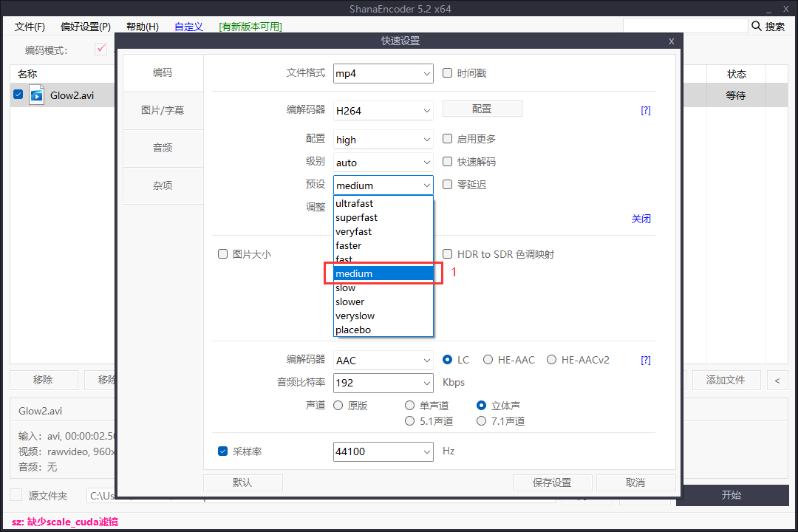Open the 音频 settings tab
Image resolution: width=798 pixels, height=532 pixels.
point(163,148)
